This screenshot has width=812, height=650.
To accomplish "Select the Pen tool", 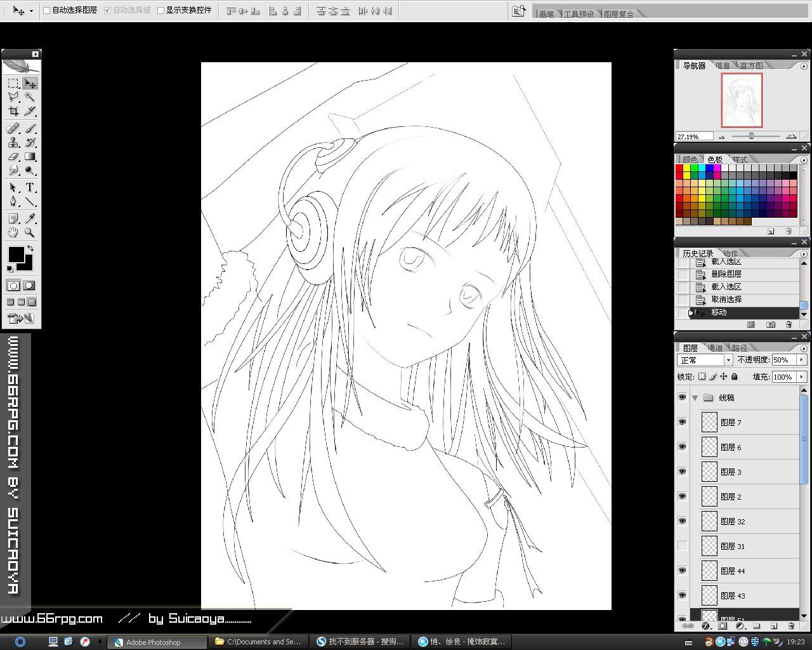I will point(13,202).
